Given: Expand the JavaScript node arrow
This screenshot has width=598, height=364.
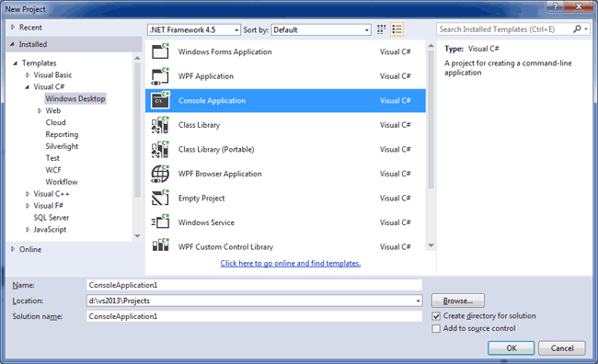Looking at the screenshot, I should (x=28, y=230).
